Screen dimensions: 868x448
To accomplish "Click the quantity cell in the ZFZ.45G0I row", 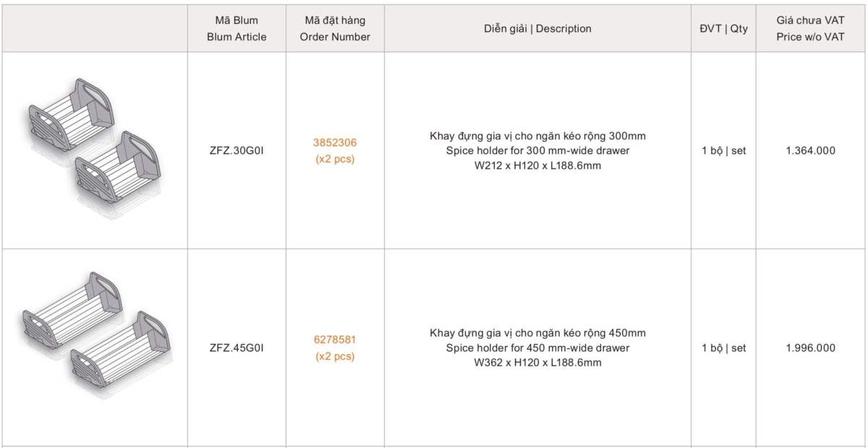I will [724, 348].
